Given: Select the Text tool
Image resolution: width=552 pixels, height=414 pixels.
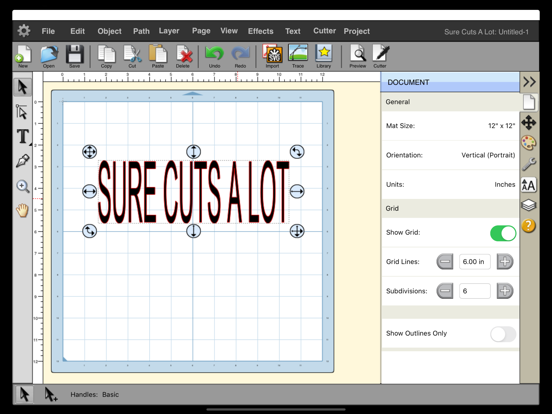Looking at the screenshot, I should (23, 136).
